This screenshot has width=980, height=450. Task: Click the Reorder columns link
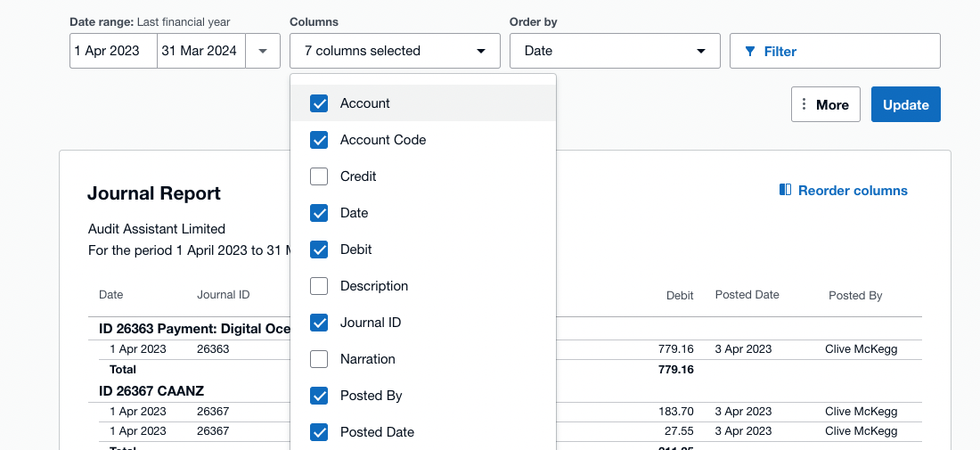(843, 190)
